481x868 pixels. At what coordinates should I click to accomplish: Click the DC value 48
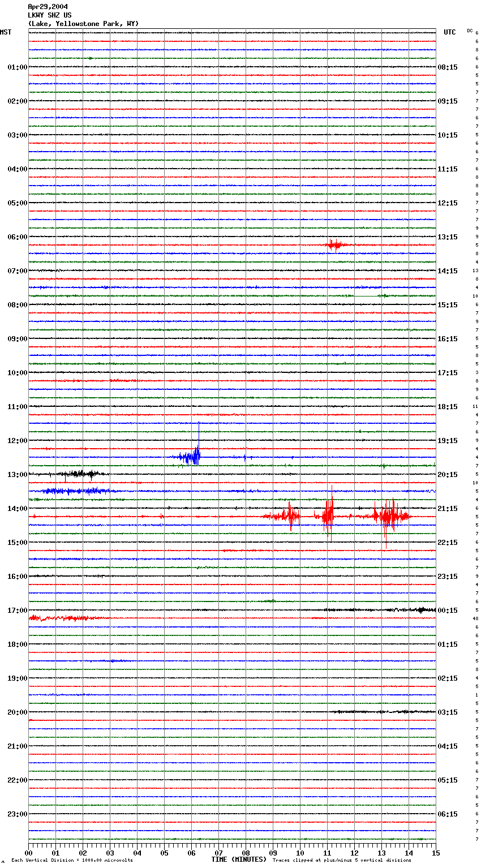[x=476, y=618]
